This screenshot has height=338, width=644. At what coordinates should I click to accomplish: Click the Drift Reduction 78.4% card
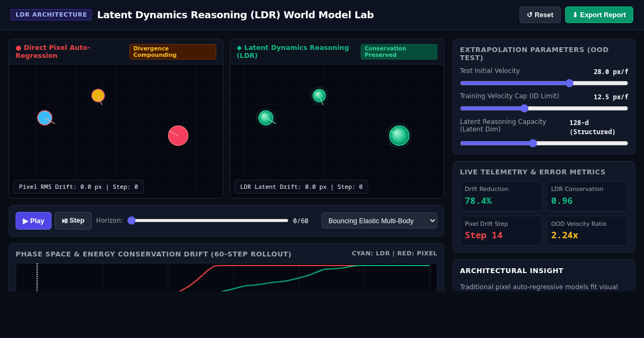coord(501,196)
